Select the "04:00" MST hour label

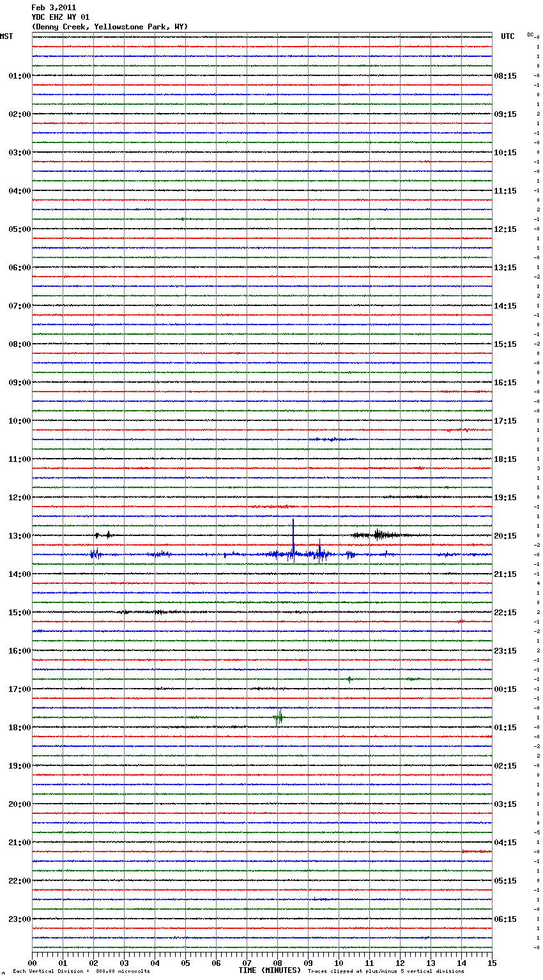(x=20, y=191)
